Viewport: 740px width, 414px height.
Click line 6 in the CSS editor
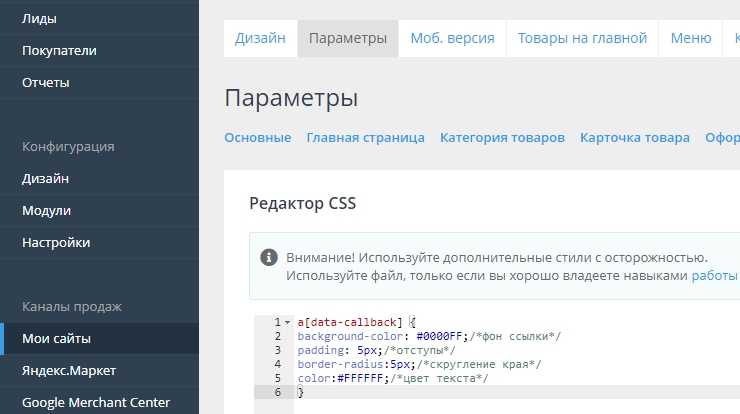400,392
